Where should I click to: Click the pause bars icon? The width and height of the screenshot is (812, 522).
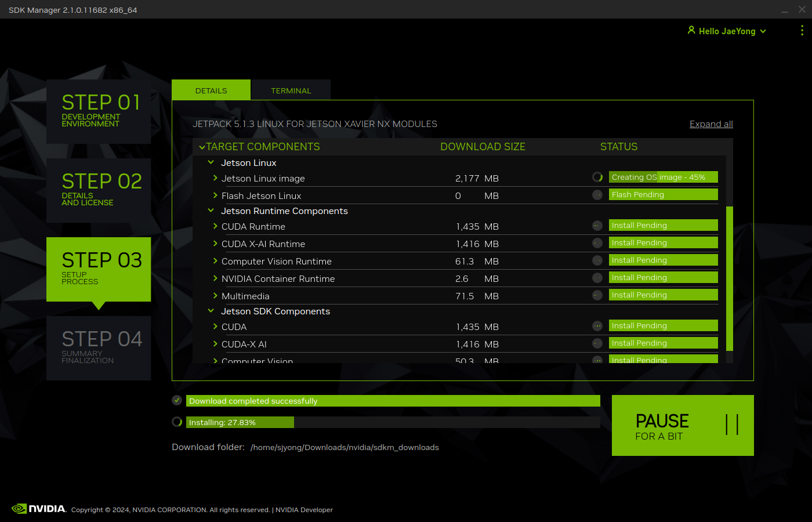(x=732, y=425)
